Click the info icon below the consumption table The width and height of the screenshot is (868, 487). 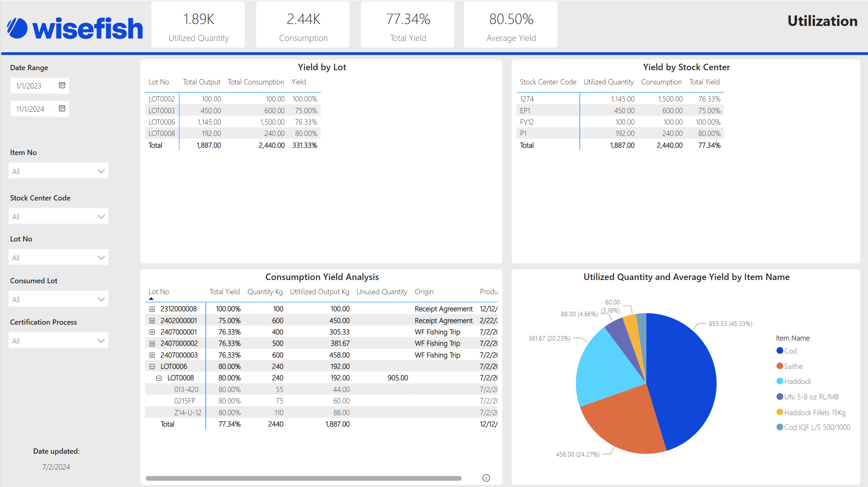coord(486,478)
